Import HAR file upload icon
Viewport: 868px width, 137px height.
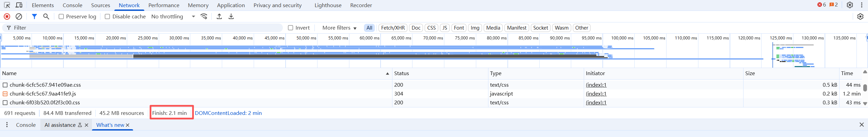click(x=219, y=16)
